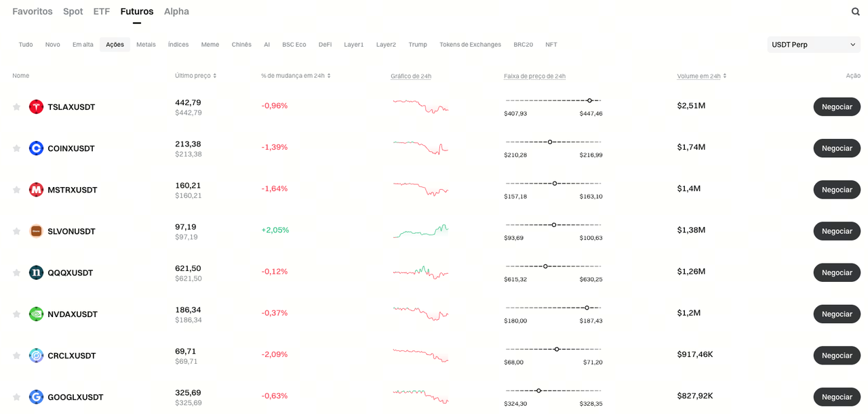Toggle the favorite star for SLVONUSDT

pyautogui.click(x=16, y=231)
